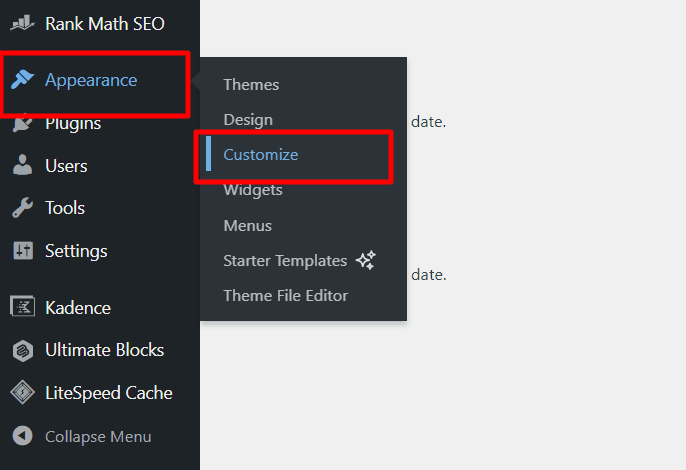The height and width of the screenshot is (470, 686).
Task: Select Design in the Appearance submenu
Action: (x=248, y=120)
